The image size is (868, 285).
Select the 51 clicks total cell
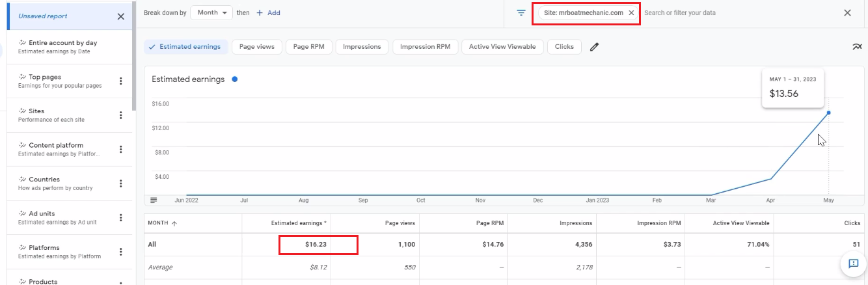click(x=856, y=245)
